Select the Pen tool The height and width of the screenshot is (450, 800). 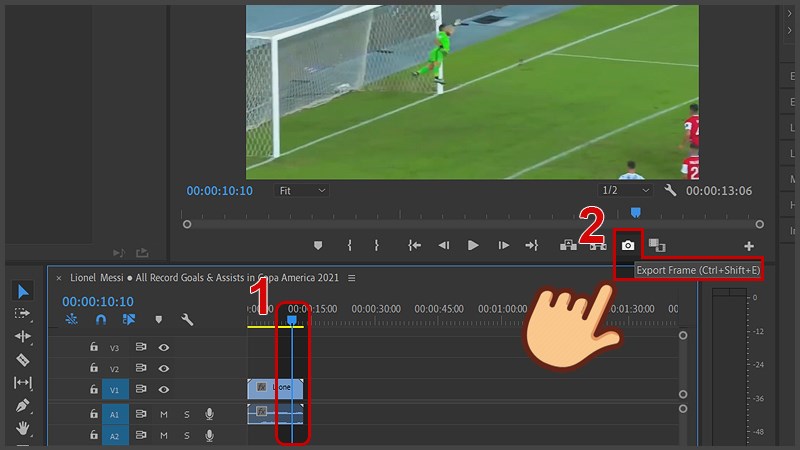point(23,406)
